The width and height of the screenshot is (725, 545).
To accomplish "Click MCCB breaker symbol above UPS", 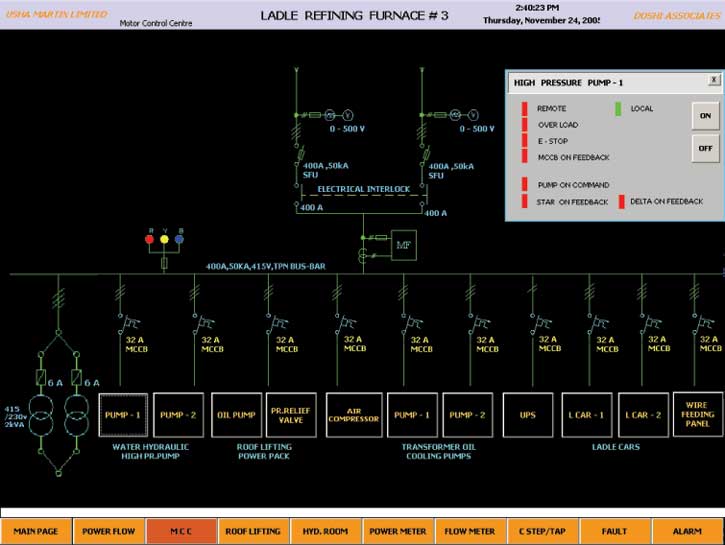I will click(x=540, y=323).
